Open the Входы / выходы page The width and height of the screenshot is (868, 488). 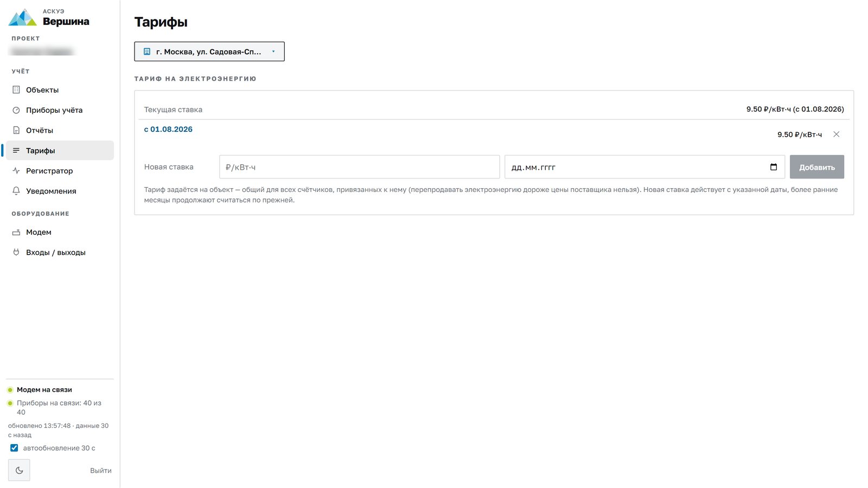tap(60, 252)
